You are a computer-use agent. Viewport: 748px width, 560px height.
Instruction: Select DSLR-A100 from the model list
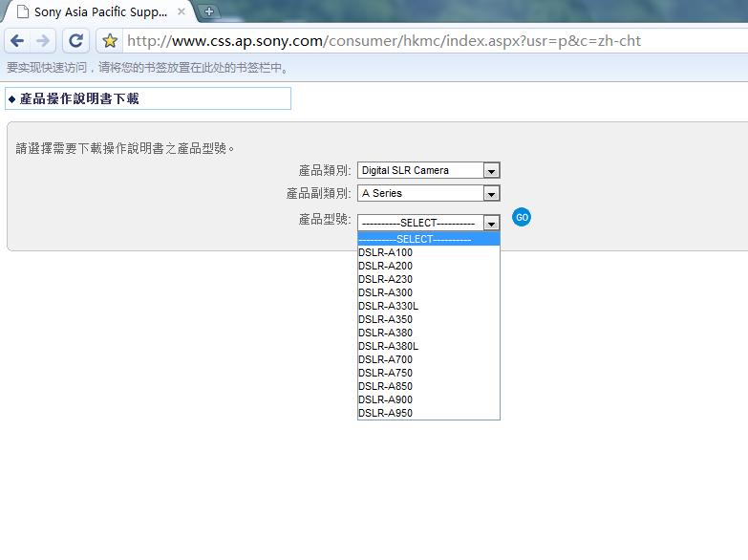point(428,252)
